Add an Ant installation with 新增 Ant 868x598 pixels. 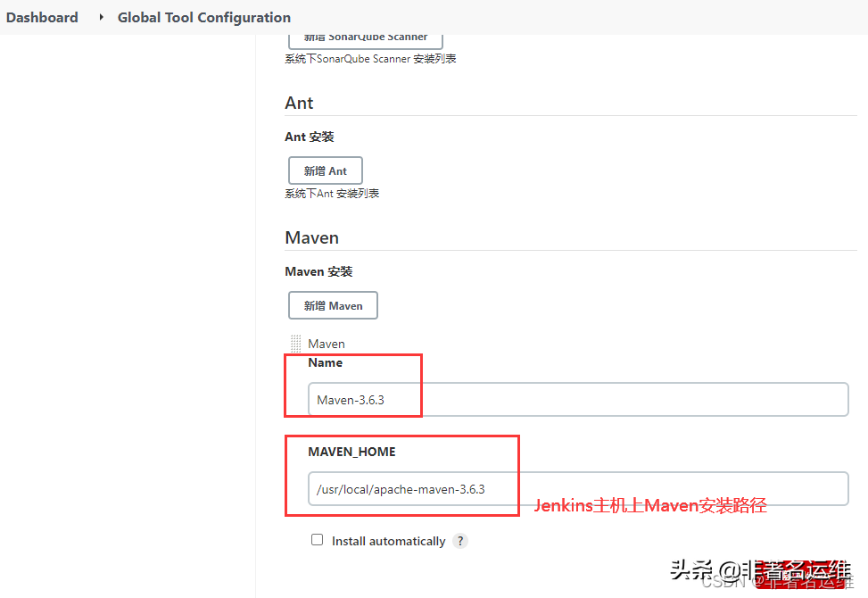[325, 170]
